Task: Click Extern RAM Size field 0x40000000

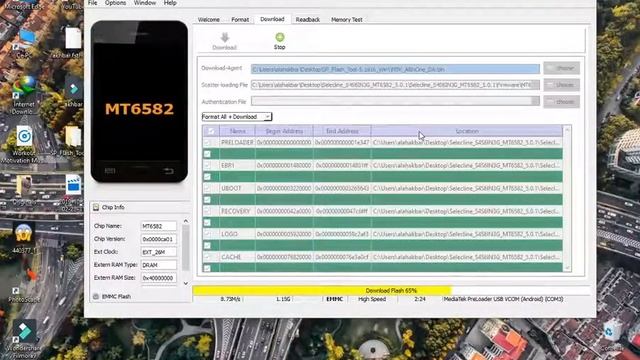Action: 159,278
